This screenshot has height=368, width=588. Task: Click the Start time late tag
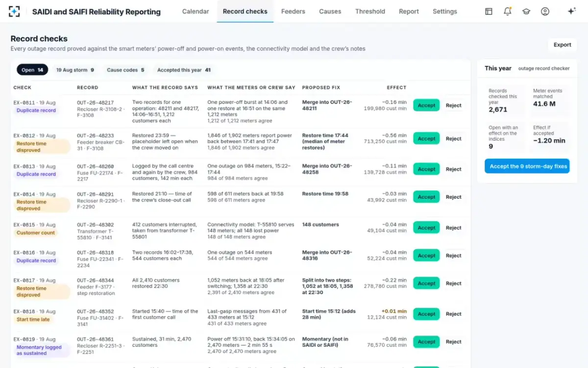(33, 319)
